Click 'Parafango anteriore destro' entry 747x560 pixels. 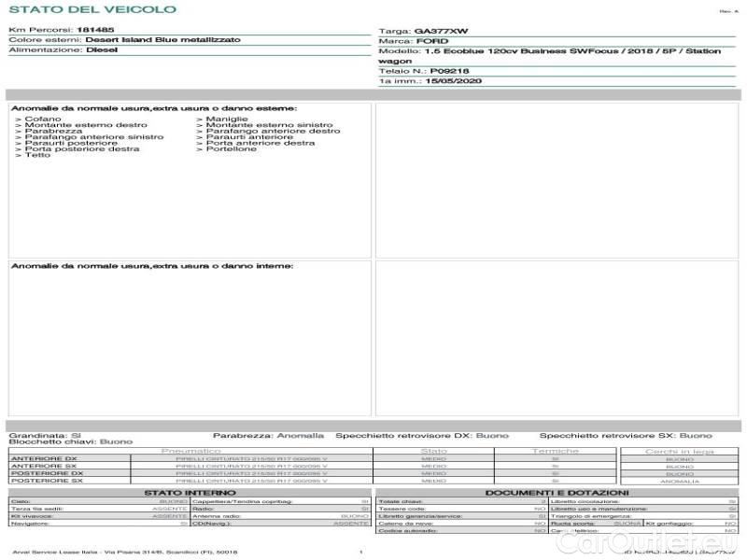point(273,131)
